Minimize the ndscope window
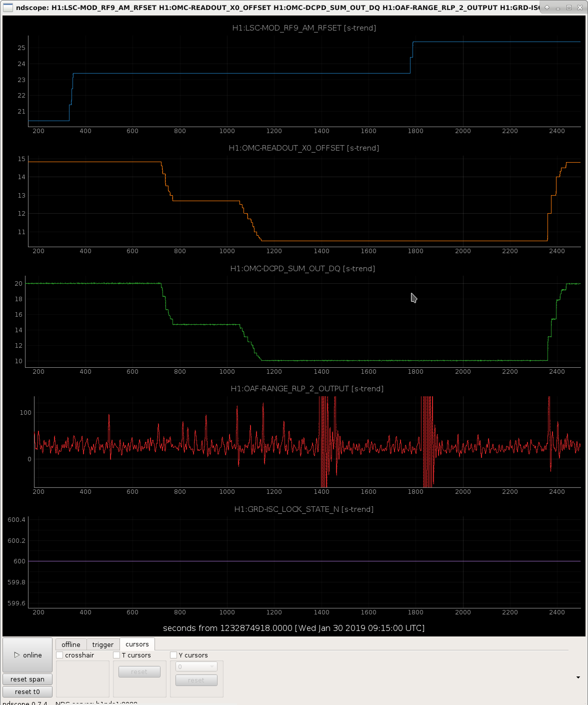The height and width of the screenshot is (705, 588). [x=558, y=8]
